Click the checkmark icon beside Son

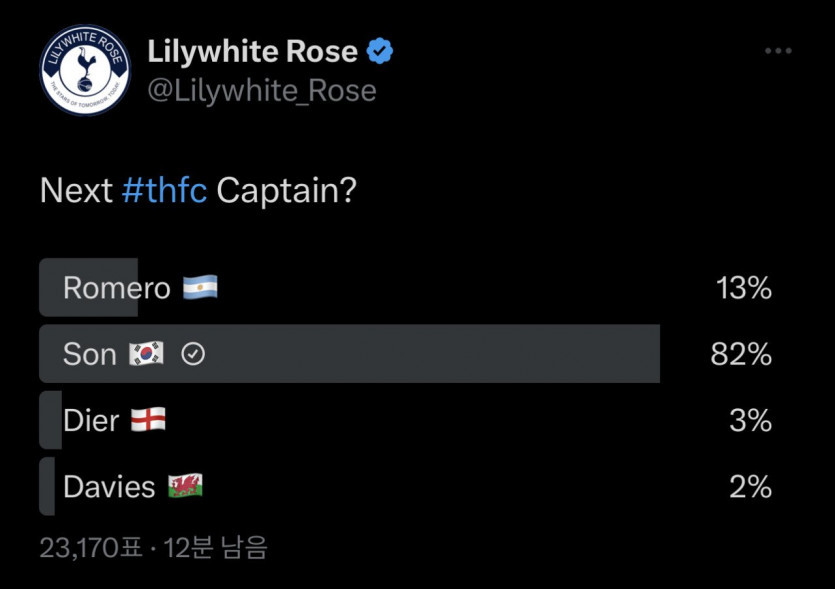(x=193, y=354)
